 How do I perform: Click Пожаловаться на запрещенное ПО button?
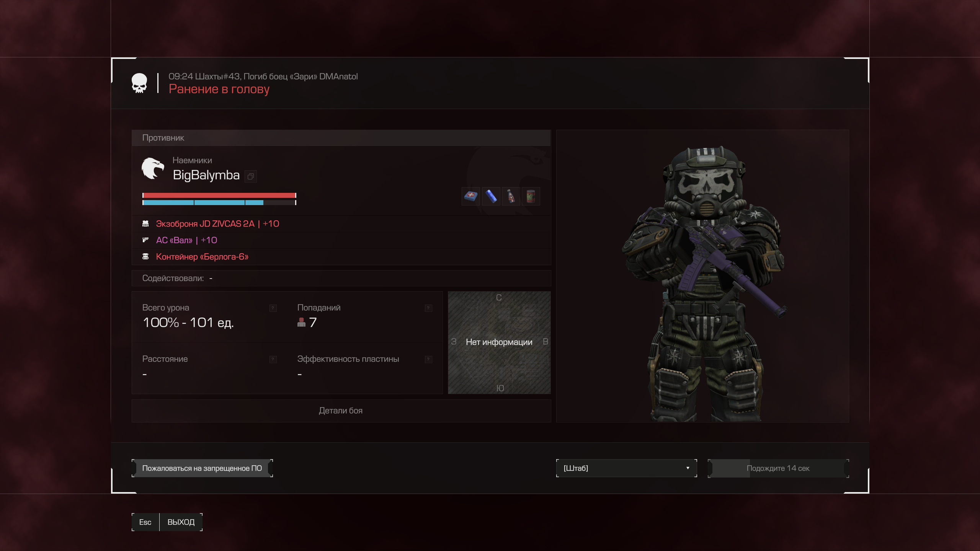click(x=202, y=468)
